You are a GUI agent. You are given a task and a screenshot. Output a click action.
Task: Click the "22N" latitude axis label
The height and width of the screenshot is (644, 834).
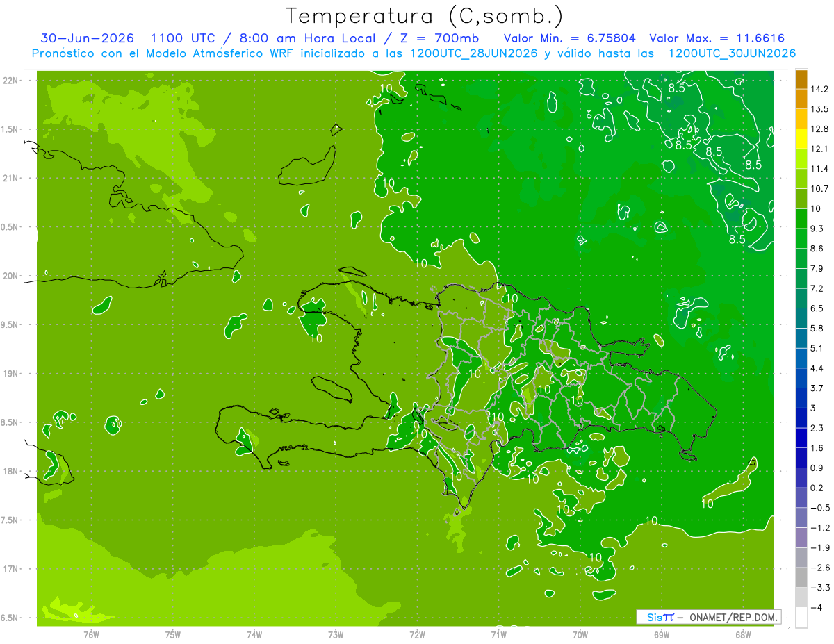(10, 81)
